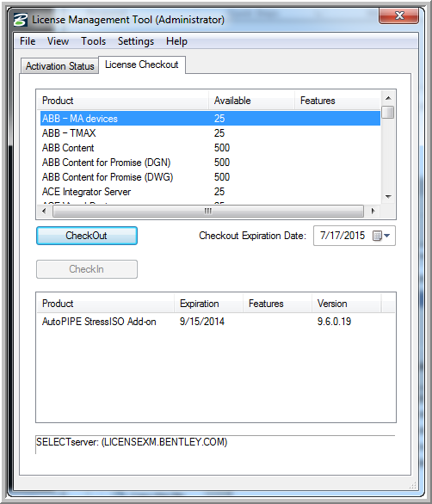This screenshot has height=504, width=432.
Task: Open the Settings menu
Action: [136, 41]
